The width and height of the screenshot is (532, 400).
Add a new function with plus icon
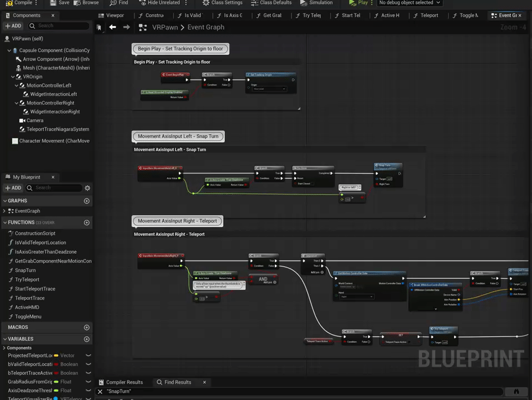[x=87, y=223]
